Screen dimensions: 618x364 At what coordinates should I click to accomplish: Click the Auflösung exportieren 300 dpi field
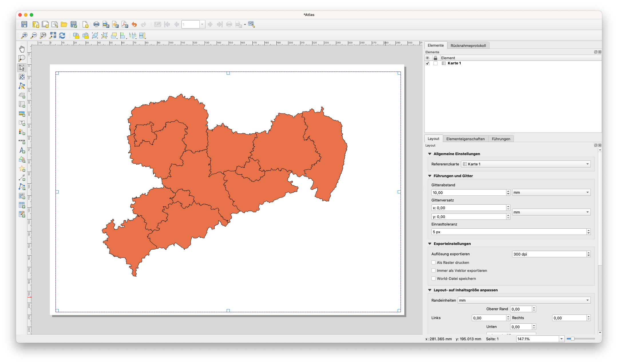pyautogui.click(x=549, y=254)
